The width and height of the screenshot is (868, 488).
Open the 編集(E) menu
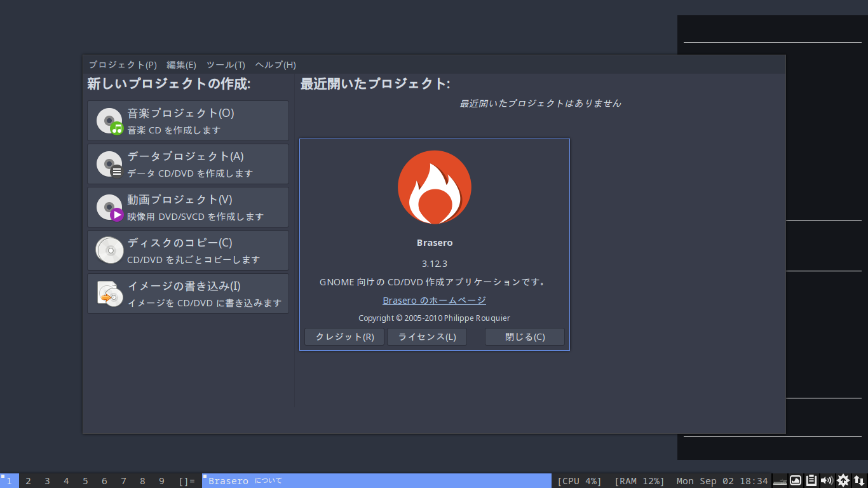click(x=180, y=64)
